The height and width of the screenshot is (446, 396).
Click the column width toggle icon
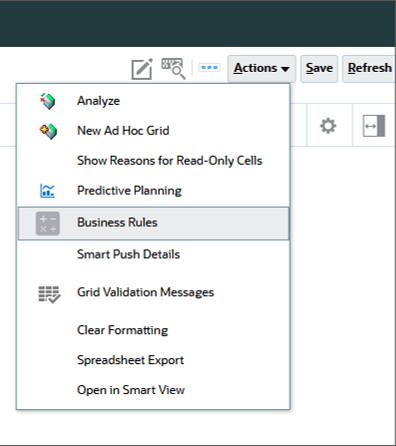(x=374, y=126)
